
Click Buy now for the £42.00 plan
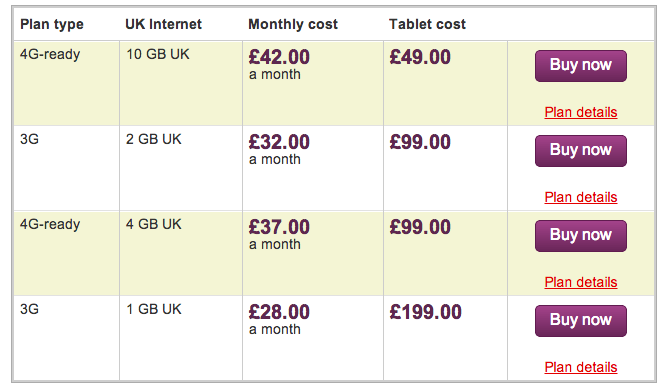(581, 66)
